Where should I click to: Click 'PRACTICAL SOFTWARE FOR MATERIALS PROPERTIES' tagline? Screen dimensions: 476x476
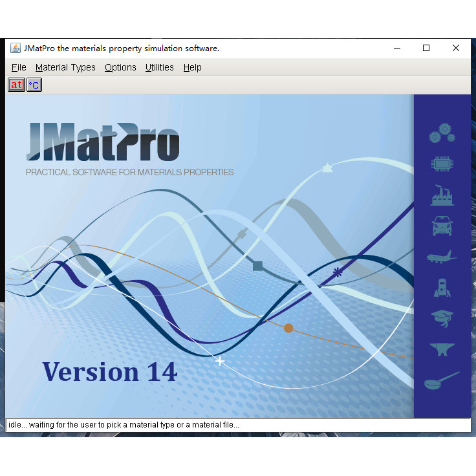tap(129, 172)
